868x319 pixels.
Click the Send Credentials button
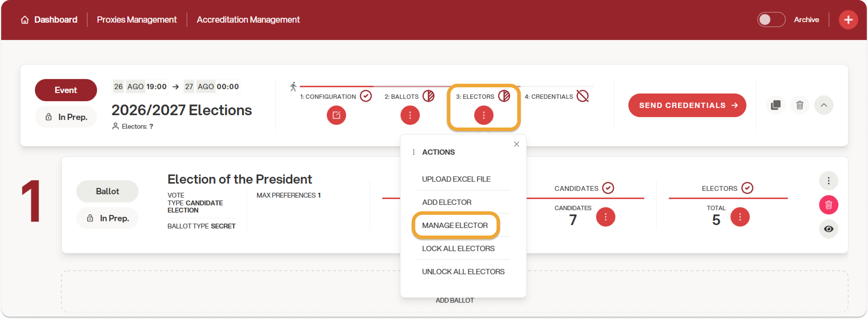click(687, 105)
